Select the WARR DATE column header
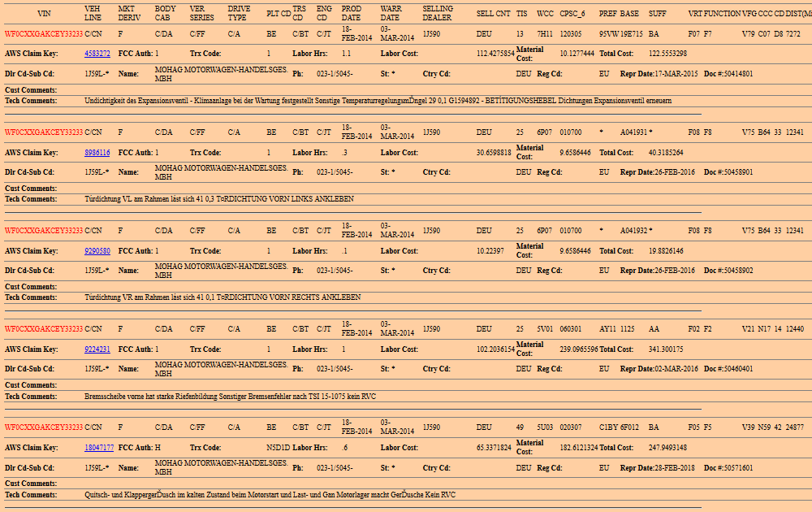The width and height of the screenshot is (812, 512). (391, 14)
